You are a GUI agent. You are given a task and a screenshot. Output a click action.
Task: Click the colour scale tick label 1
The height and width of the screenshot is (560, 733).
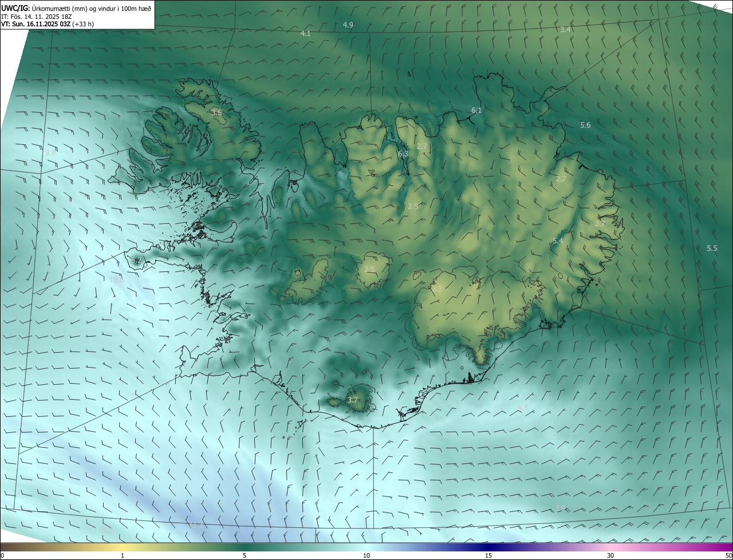123,555
